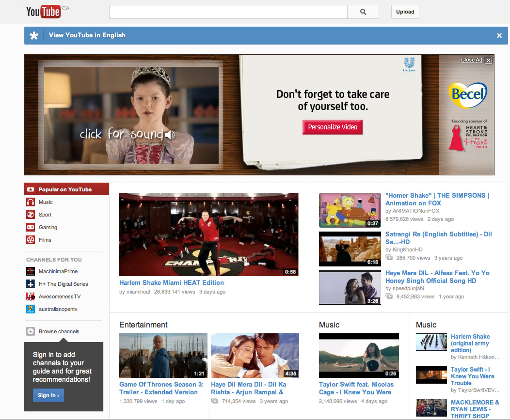The height and width of the screenshot is (420, 510).
Task: Play the Taylor Swift feat. Nicolas Cage thumbnail
Action: [359, 355]
